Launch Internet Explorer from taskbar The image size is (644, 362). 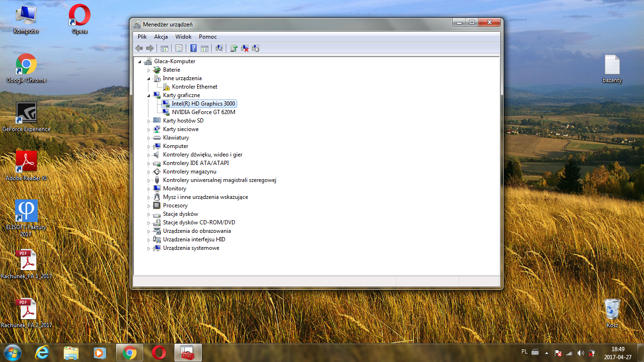(x=42, y=353)
